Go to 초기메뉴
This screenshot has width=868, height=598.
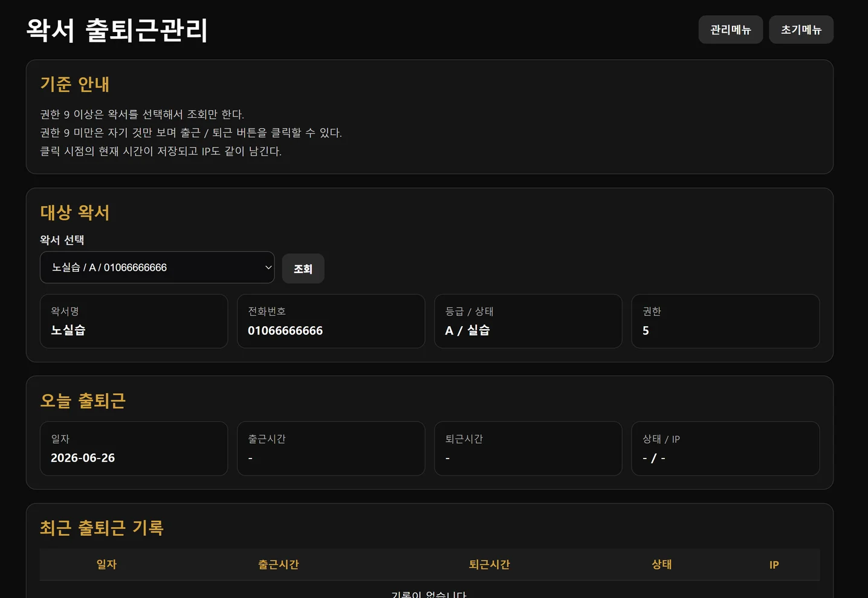[x=801, y=30]
